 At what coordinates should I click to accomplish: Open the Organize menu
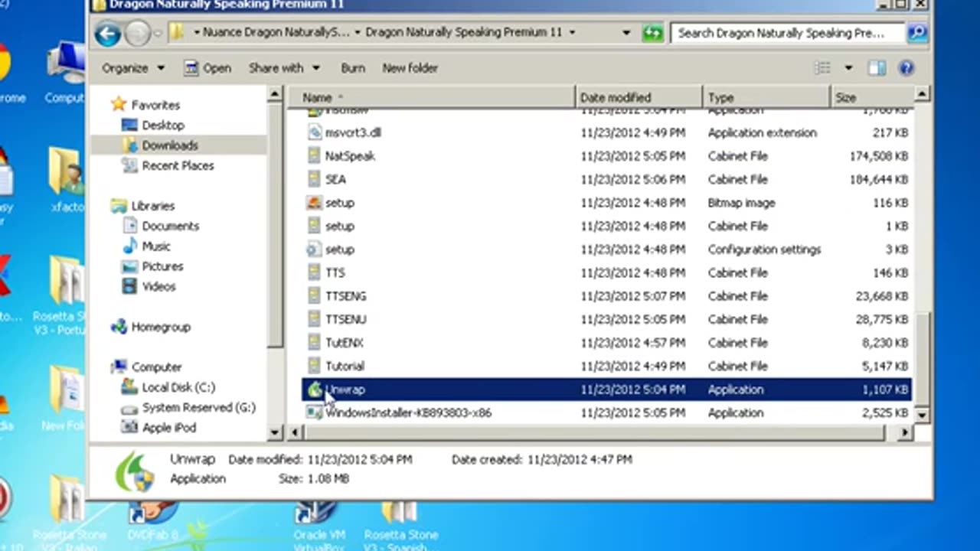tap(133, 68)
